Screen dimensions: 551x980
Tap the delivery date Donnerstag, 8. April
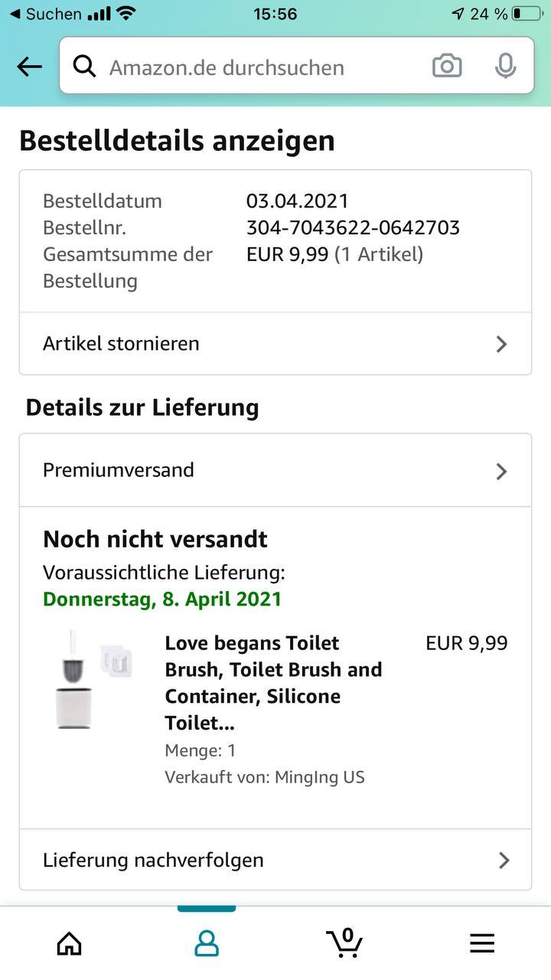click(x=162, y=599)
